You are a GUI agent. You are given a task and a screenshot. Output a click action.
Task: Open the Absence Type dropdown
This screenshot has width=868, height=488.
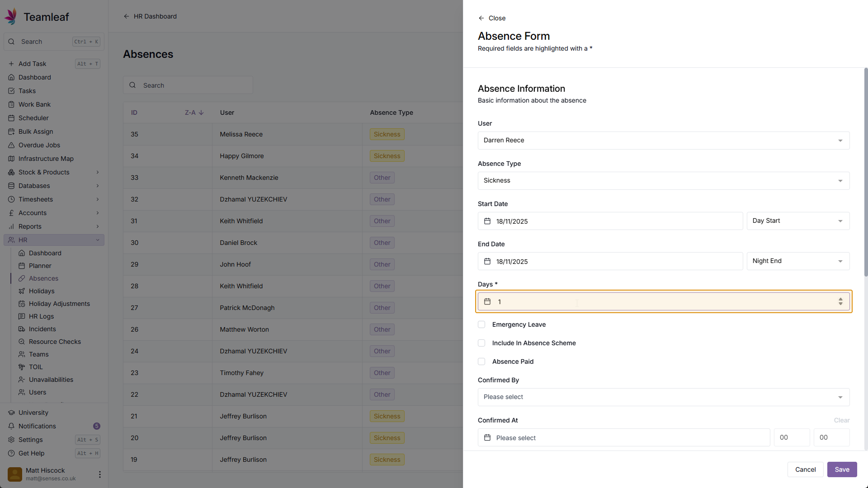click(x=663, y=181)
